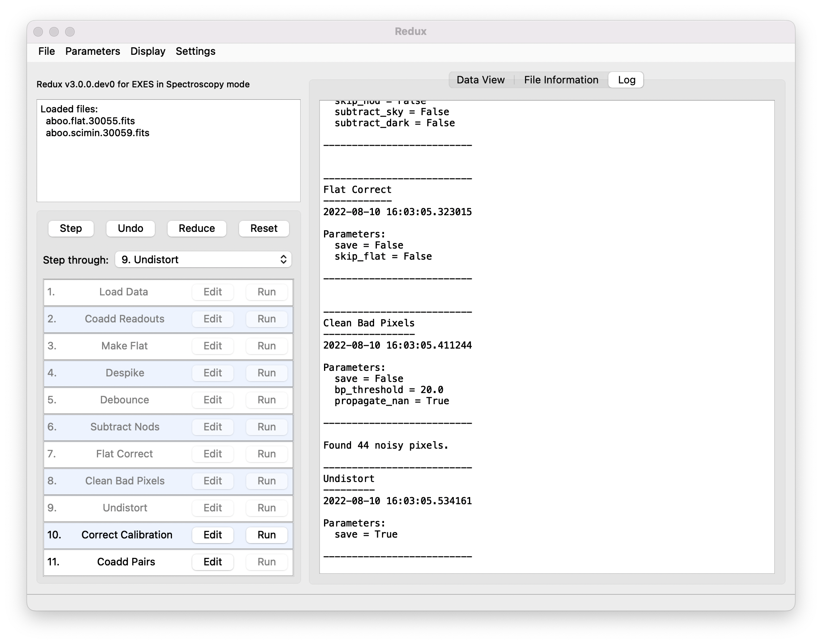The width and height of the screenshot is (822, 644).
Task: Run the Clean Bad Pixels step
Action: (266, 481)
